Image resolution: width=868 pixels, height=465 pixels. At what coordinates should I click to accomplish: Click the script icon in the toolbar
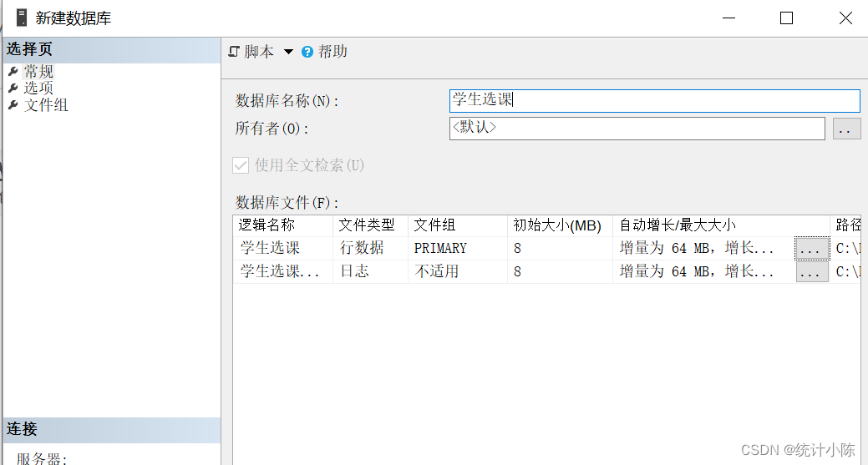[234, 52]
